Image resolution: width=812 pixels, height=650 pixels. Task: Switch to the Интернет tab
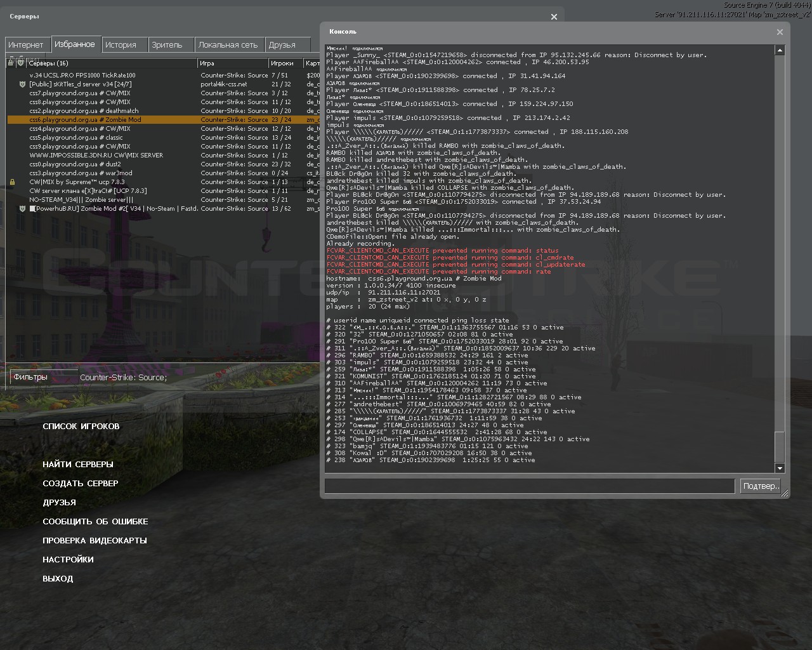coord(26,44)
